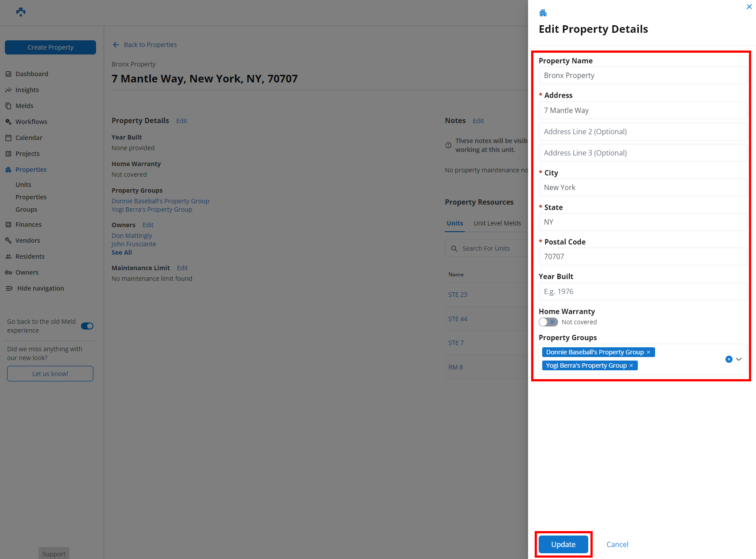
Task: Click the Workflows gear icon
Action: [8, 122]
